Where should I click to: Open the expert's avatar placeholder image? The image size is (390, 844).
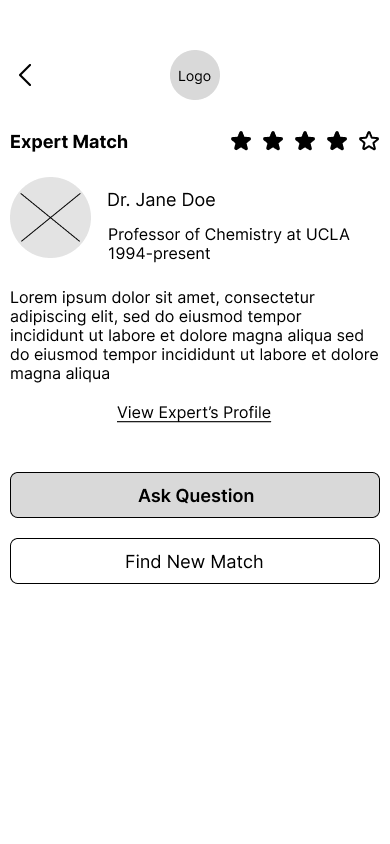tap(51, 217)
